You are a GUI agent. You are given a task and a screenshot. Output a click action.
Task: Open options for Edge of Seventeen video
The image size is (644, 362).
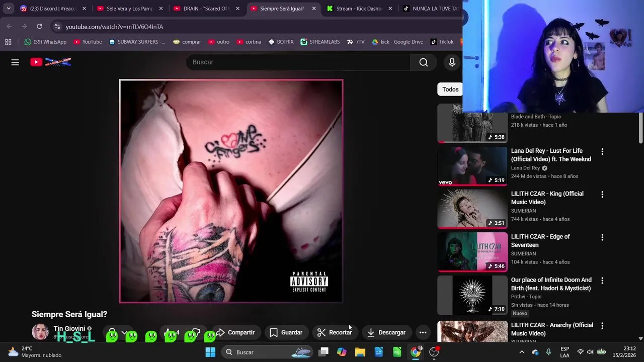pyautogui.click(x=602, y=237)
